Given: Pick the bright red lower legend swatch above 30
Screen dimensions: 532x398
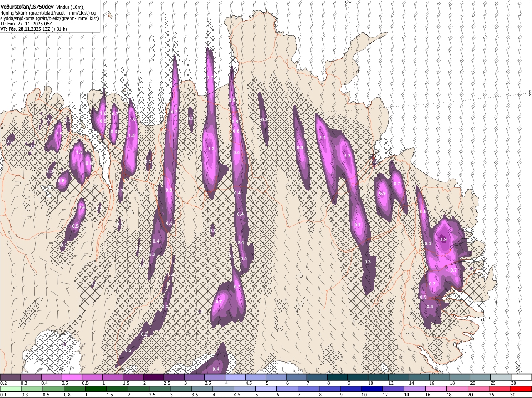Looking at the screenshot, I should [x=521, y=389].
